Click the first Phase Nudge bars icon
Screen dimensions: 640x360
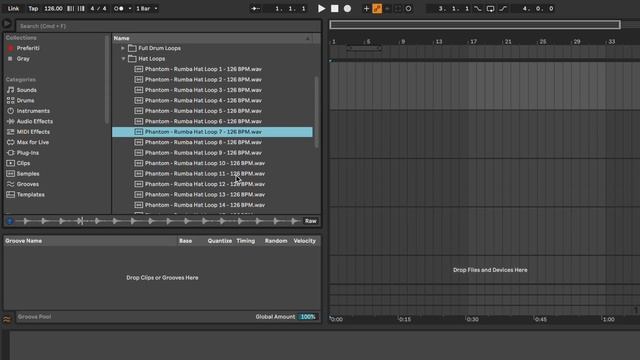pyautogui.click(x=71, y=9)
